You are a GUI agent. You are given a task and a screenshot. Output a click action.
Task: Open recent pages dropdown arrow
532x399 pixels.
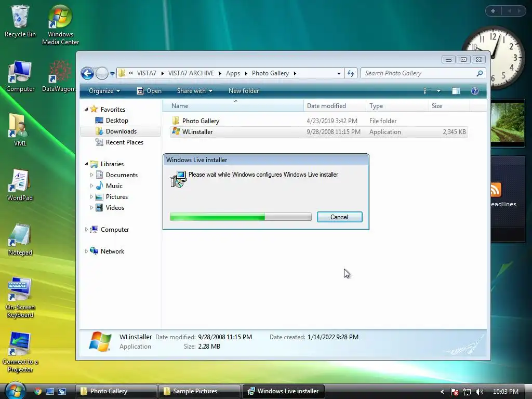coord(112,73)
